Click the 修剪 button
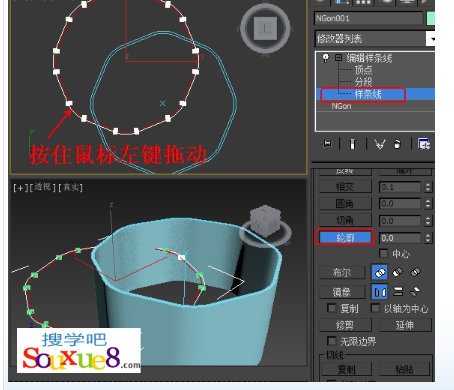 [345, 325]
